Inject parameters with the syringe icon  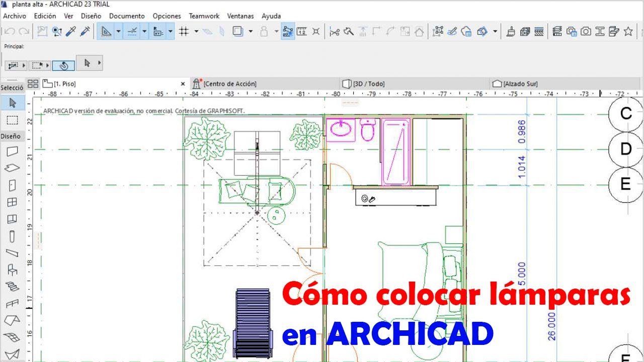[85, 31]
